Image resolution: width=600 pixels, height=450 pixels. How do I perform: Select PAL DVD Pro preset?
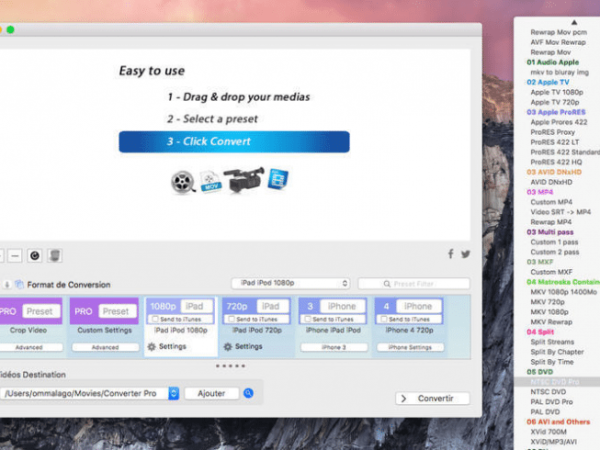(551, 402)
